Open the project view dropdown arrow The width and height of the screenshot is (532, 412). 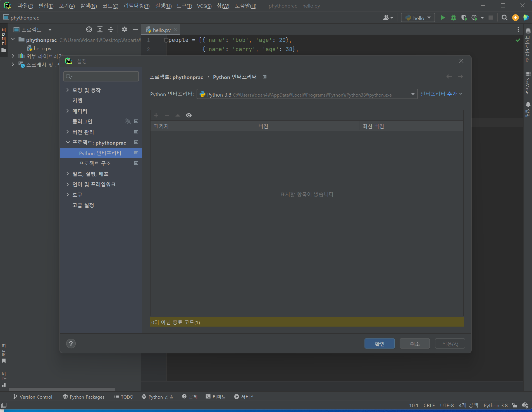pyautogui.click(x=50, y=30)
